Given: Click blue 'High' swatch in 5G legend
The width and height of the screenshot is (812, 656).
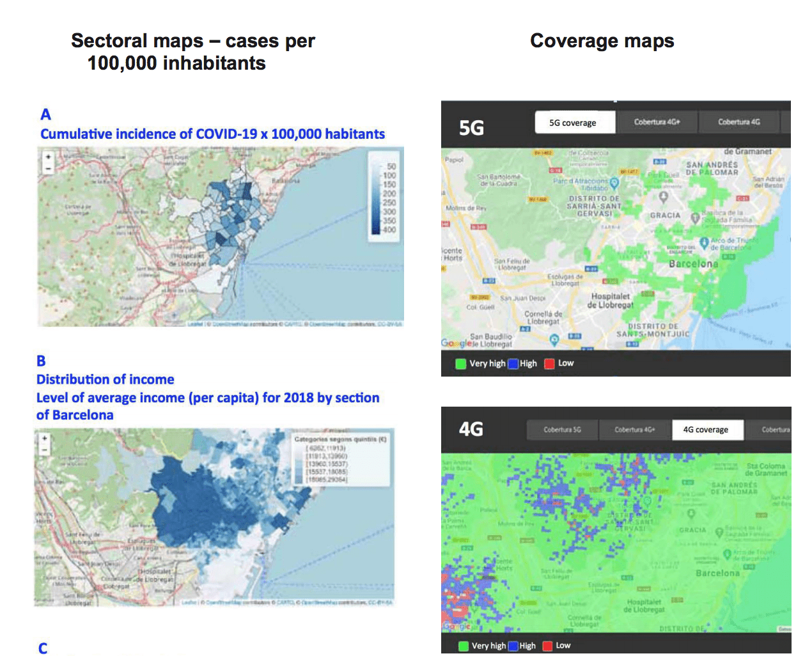Looking at the screenshot, I should (x=513, y=364).
